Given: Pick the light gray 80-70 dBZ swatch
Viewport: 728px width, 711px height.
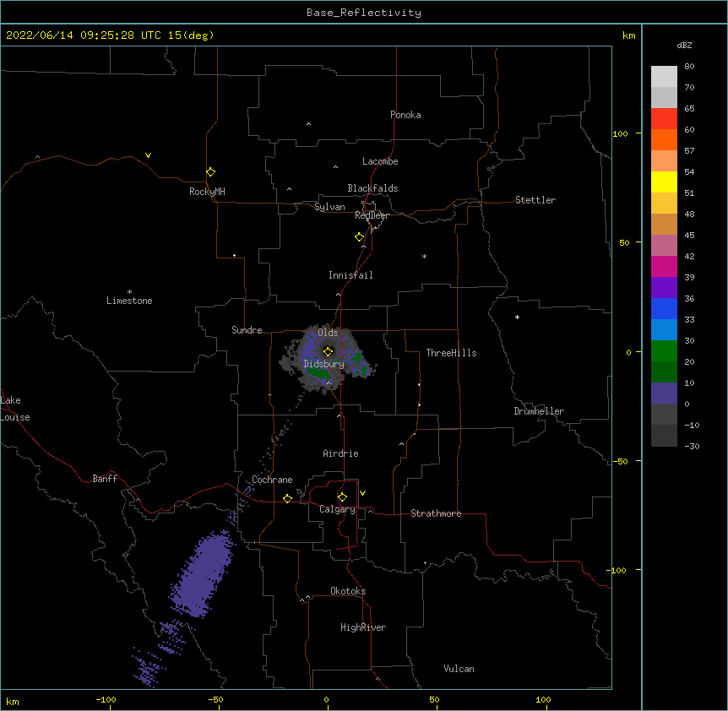Looking at the screenshot, I should coord(664,77).
